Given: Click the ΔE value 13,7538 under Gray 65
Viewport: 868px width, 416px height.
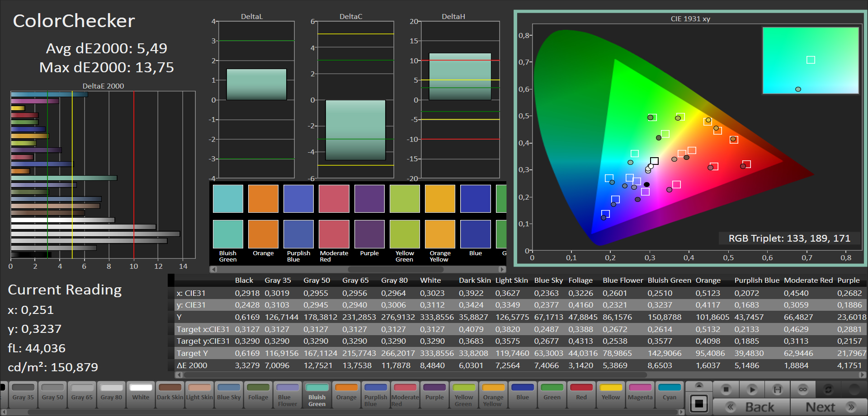Looking at the screenshot, I should click(x=357, y=365).
